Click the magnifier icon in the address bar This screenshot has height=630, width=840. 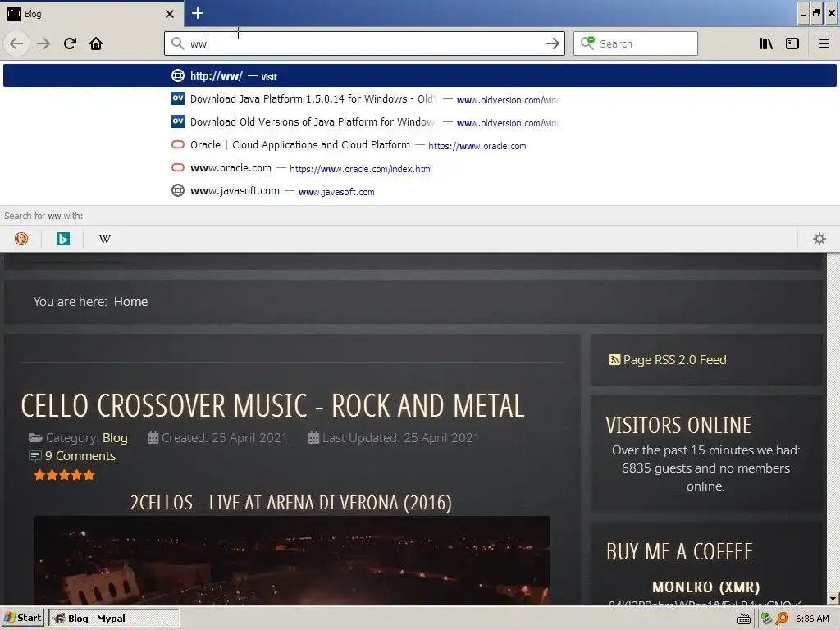pyautogui.click(x=177, y=43)
